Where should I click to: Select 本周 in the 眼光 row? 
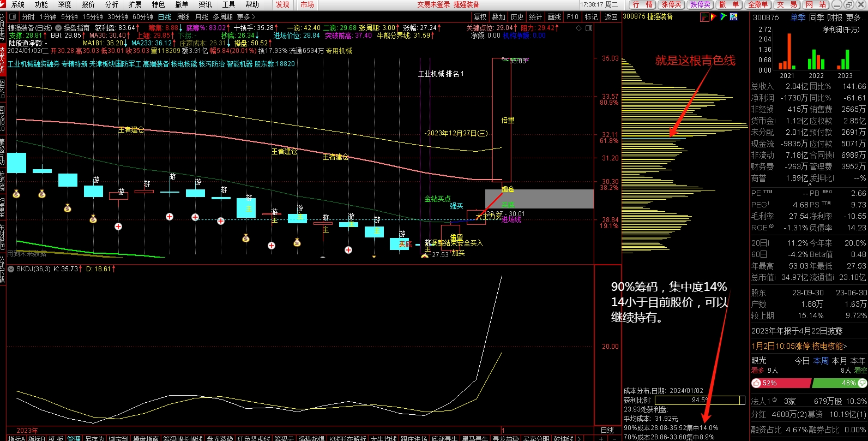click(x=821, y=361)
